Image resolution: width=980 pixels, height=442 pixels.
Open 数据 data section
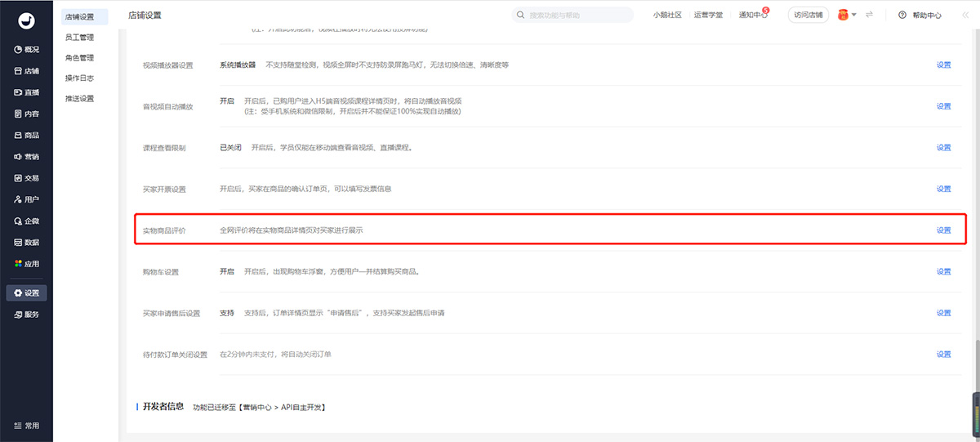26,243
